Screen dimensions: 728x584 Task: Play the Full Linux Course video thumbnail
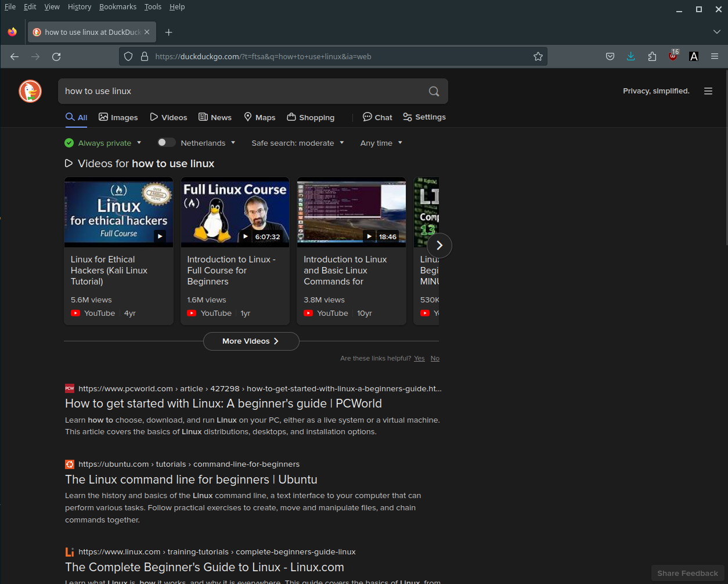[235, 212]
